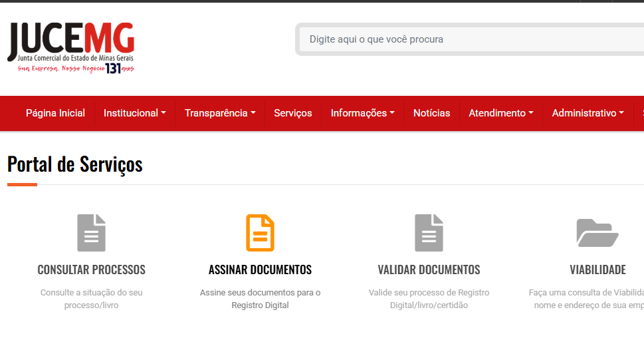The height and width of the screenshot is (360, 644).
Task: Click the CONSULTAR PROCESSOS heading link
Action: coord(91,270)
